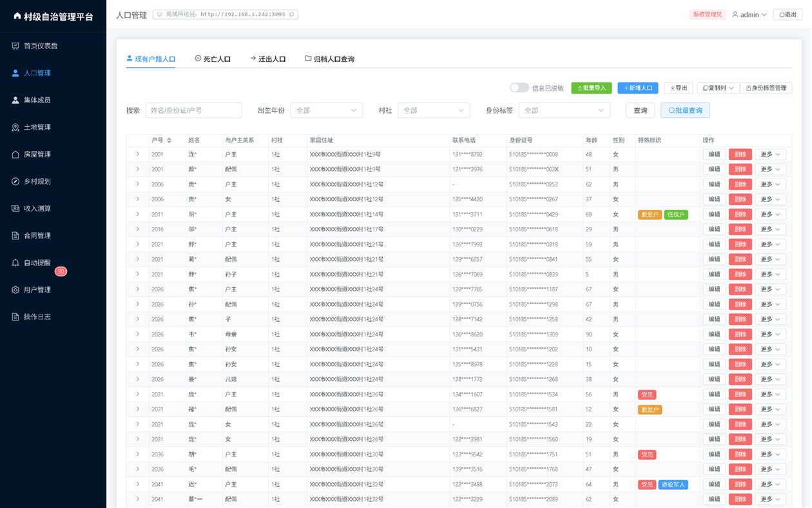Click the 批量查询 search button

685,110
